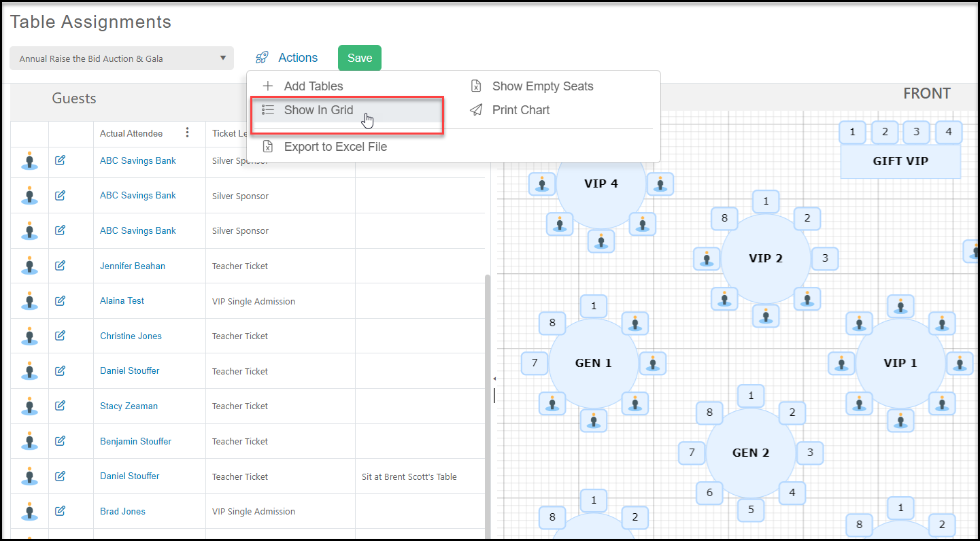This screenshot has width=980, height=541.
Task: Click seat 8 of VIP 2 table
Action: [724, 218]
